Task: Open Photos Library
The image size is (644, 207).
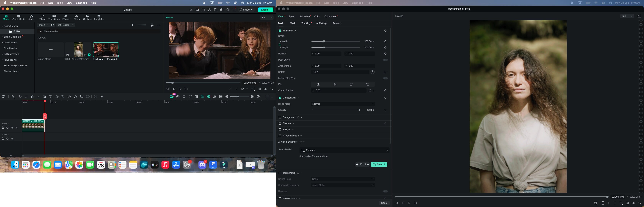Action: [11, 71]
